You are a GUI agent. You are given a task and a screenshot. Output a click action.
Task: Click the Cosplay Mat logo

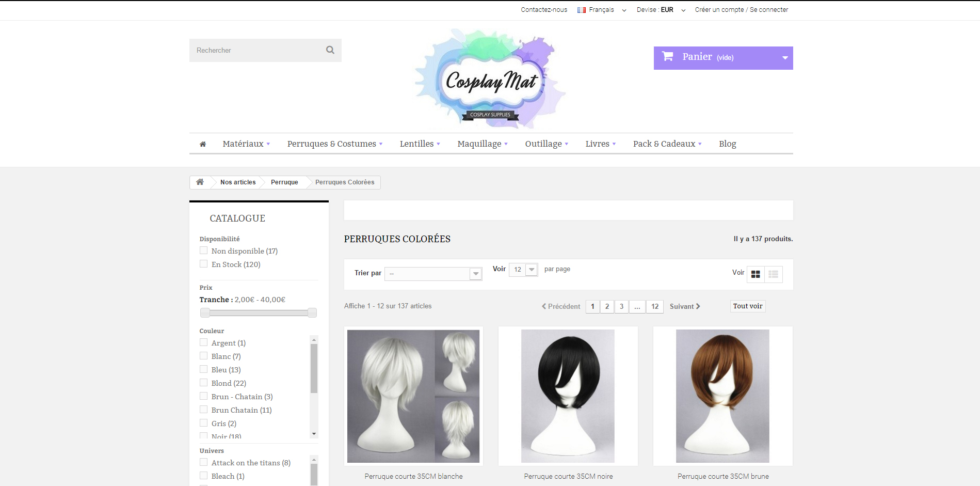pyautogui.click(x=490, y=79)
